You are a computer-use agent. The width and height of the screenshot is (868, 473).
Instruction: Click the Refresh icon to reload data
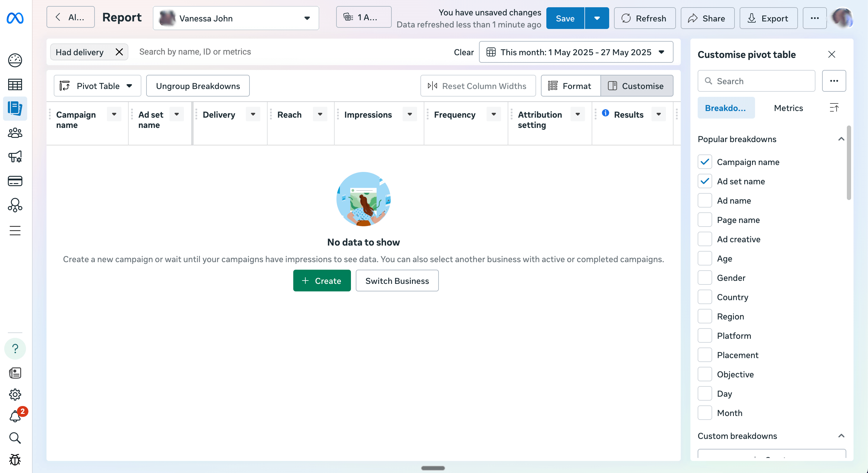(626, 18)
